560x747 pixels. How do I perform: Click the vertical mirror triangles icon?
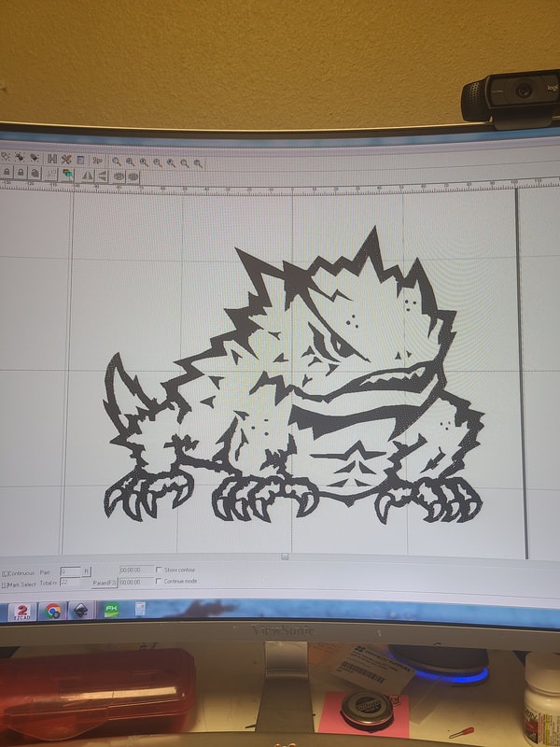click(102, 176)
